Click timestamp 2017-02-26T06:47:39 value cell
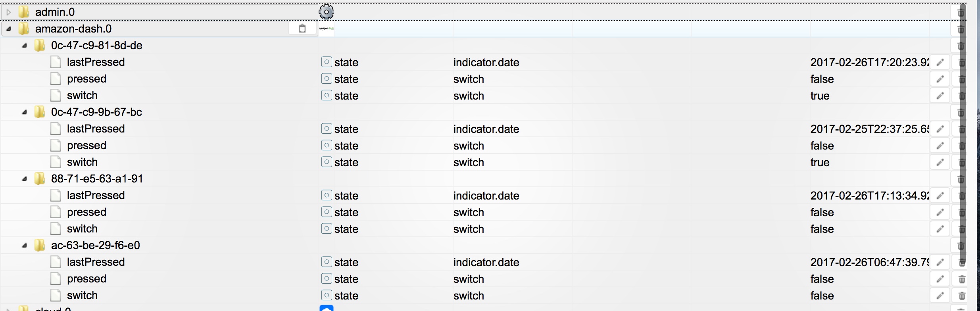This screenshot has height=311, width=980. pyautogui.click(x=869, y=262)
